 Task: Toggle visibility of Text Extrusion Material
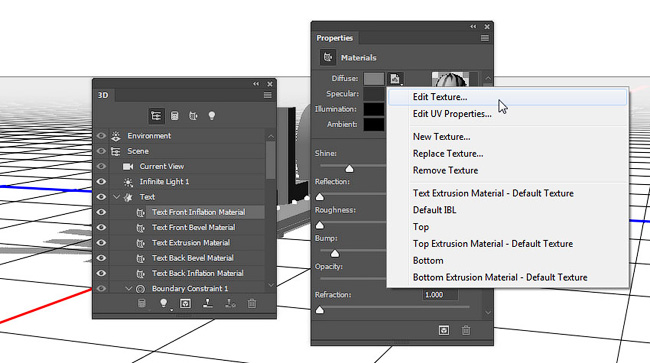pos(101,242)
